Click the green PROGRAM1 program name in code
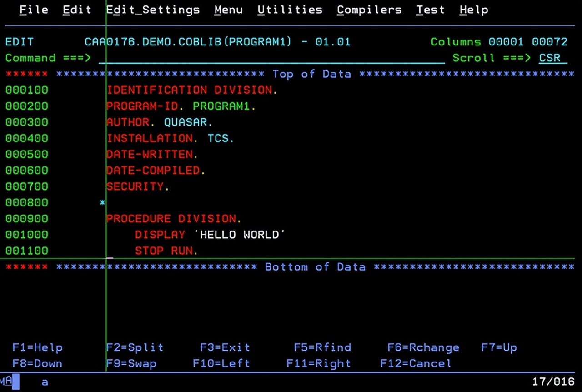The image size is (582, 392). (221, 106)
